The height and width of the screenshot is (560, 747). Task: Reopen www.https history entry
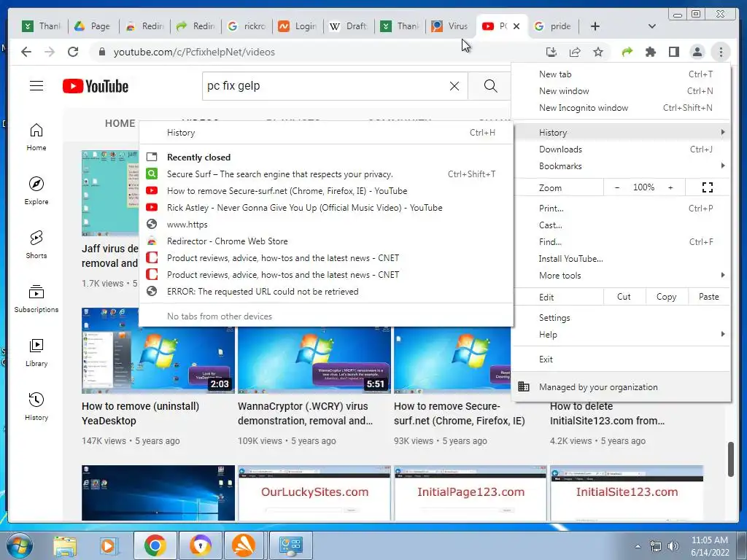(x=326, y=225)
